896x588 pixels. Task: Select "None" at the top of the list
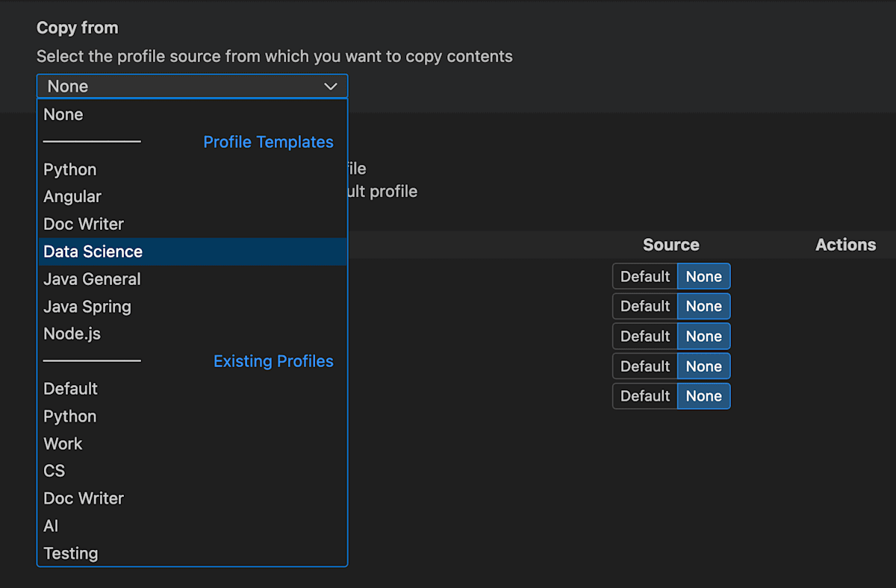point(63,114)
